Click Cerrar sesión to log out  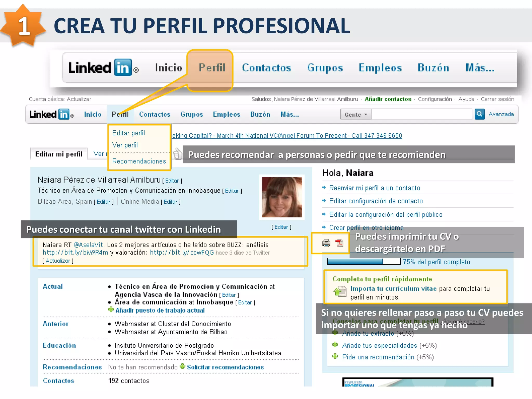497,99
